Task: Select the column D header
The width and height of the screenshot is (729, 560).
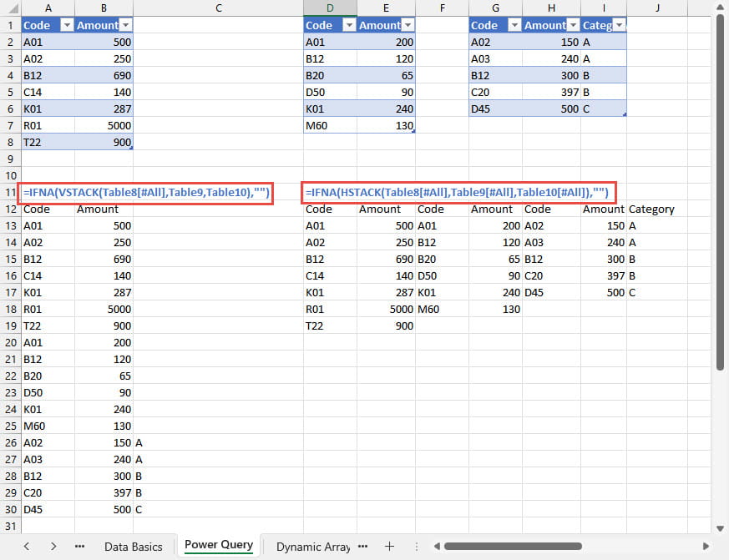Action: tap(330, 8)
